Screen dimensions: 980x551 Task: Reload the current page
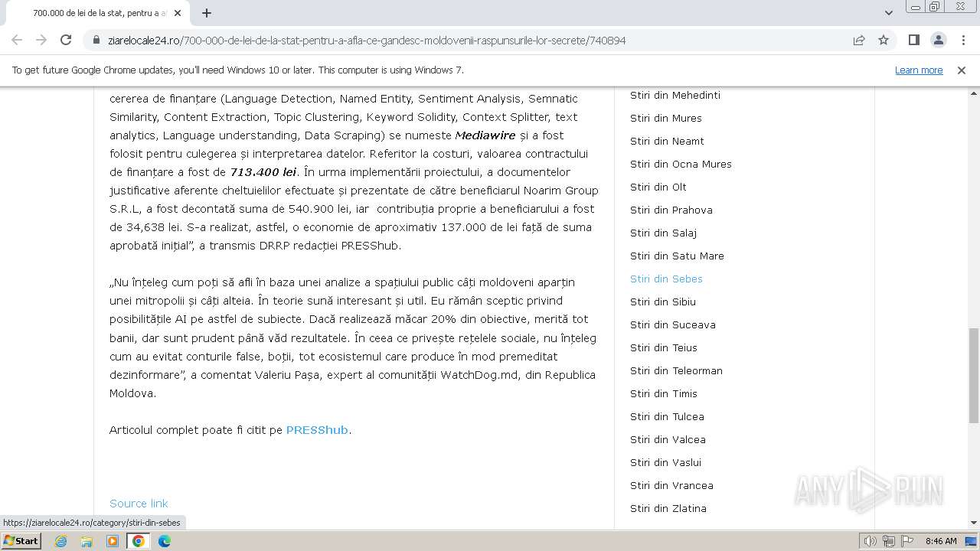[66, 41]
